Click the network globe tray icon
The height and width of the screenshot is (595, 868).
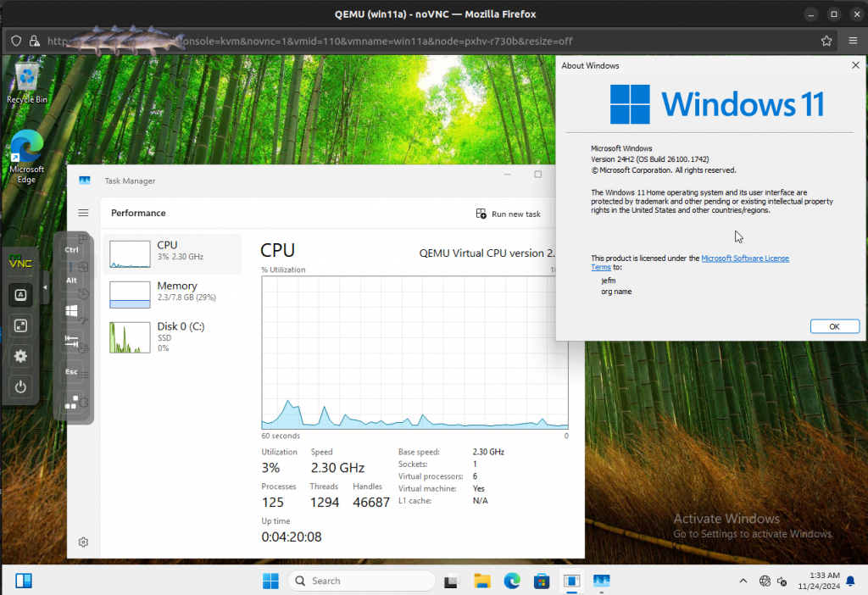coord(765,581)
